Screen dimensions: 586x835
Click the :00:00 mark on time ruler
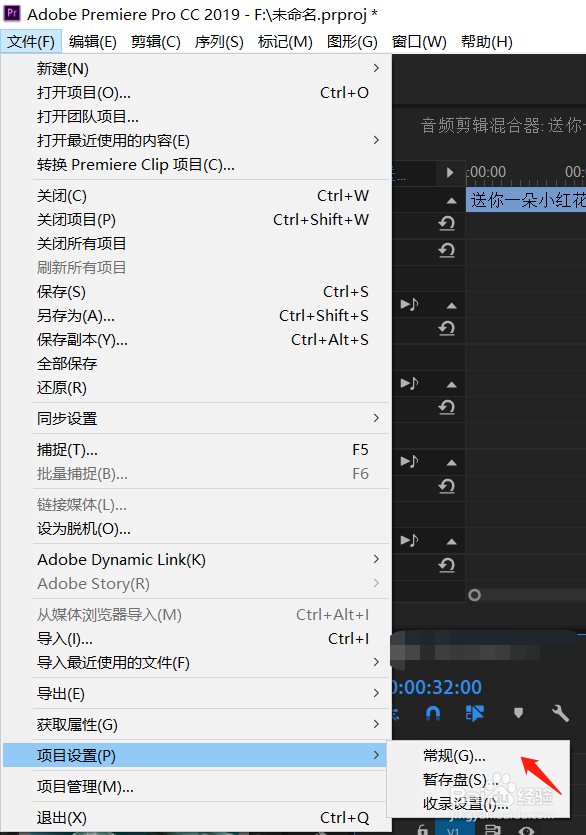pyautogui.click(x=486, y=172)
